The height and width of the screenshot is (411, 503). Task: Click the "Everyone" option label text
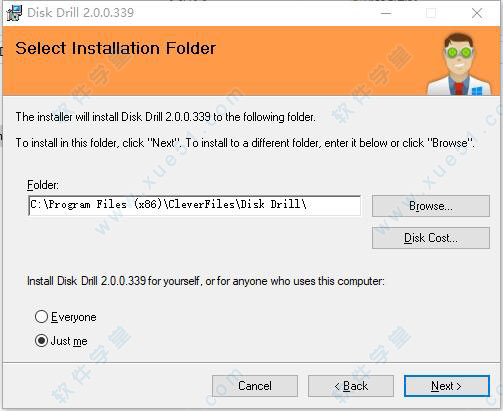click(74, 317)
